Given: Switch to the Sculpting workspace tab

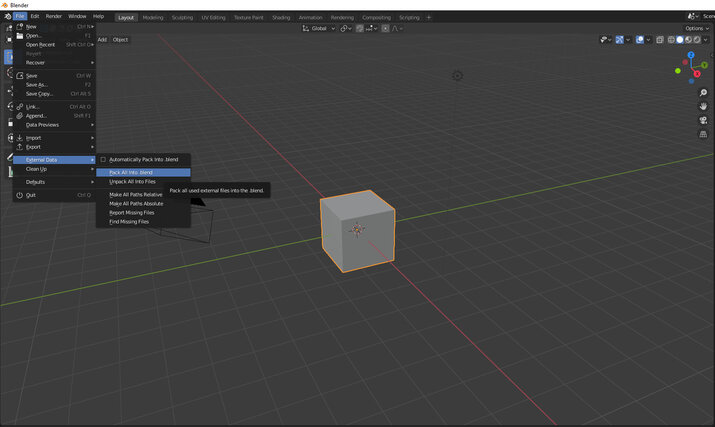Looking at the screenshot, I should coord(182,17).
